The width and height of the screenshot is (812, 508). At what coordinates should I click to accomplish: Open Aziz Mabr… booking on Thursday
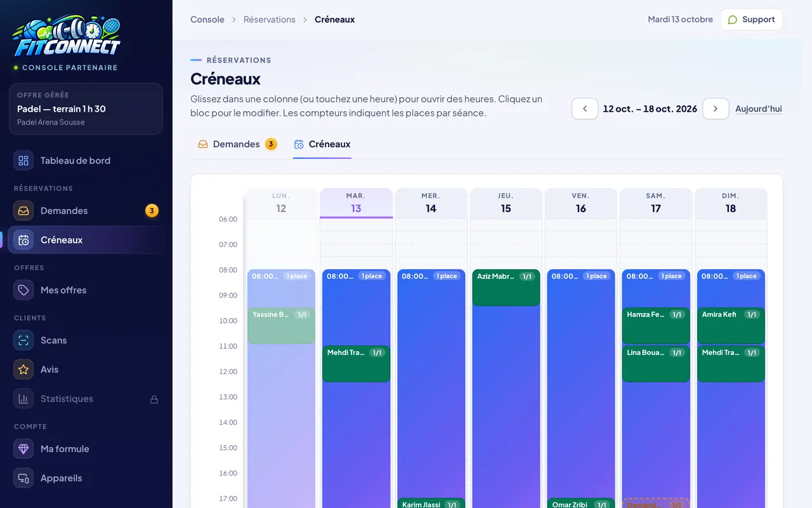506,288
